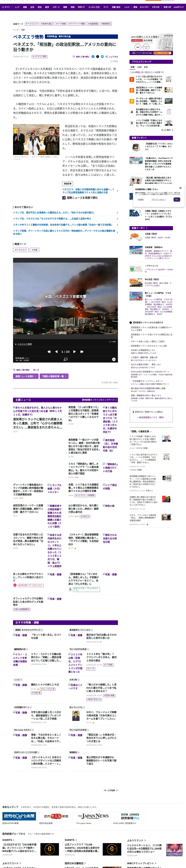Image resolution: width=186 pixels, height=868 pixels.
Task: Open The Japan News logo
Action: tap(93, 816)
